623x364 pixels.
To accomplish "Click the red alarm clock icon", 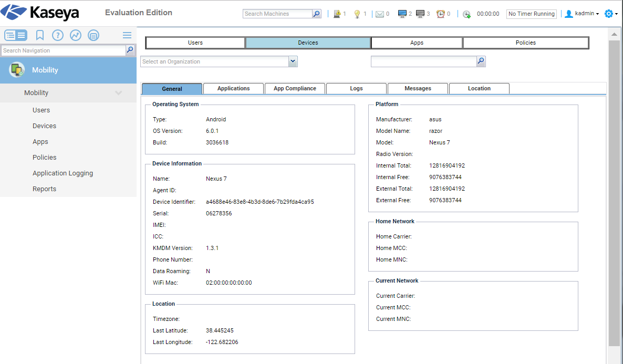I will coord(441,14).
